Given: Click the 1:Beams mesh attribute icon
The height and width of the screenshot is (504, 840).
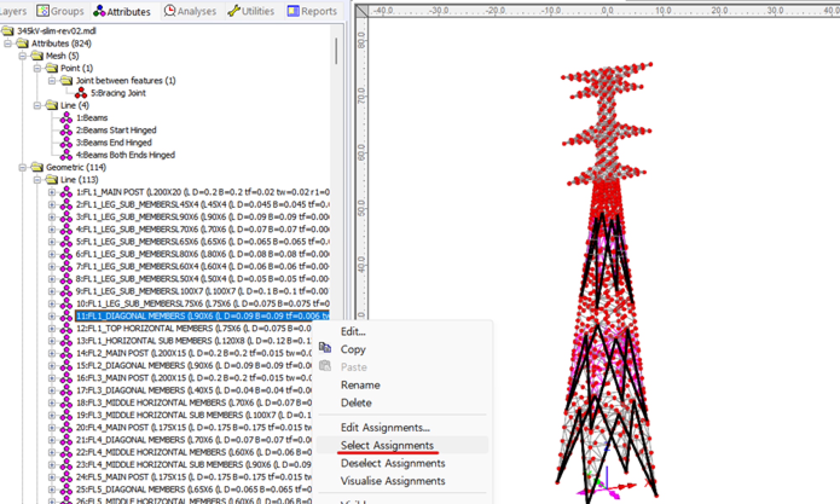Looking at the screenshot, I should 66,118.
